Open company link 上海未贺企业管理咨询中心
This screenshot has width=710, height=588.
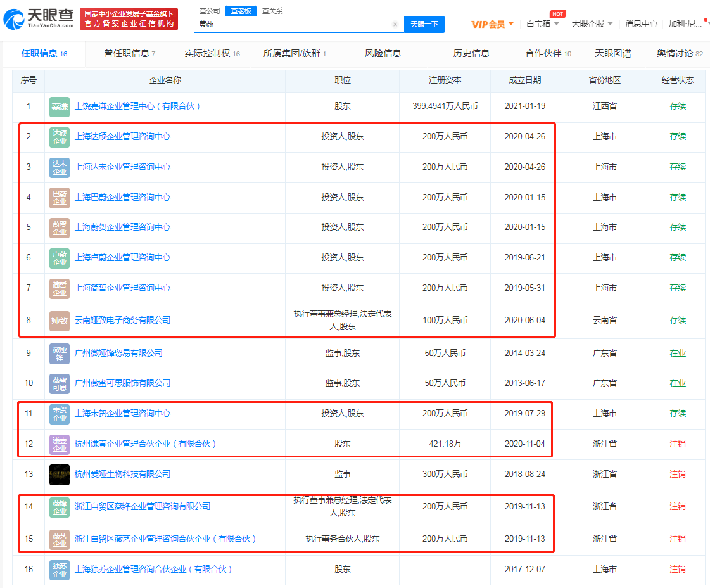(x=122, y=414)
